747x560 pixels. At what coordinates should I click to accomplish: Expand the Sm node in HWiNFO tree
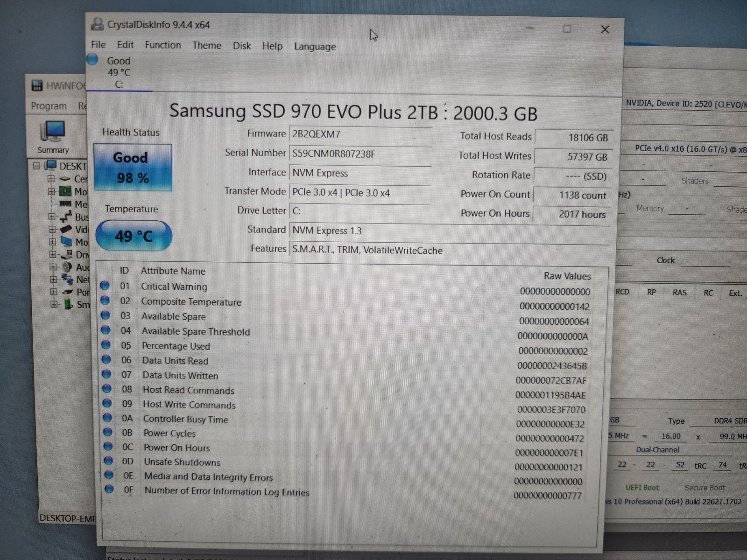pos(54,304)
